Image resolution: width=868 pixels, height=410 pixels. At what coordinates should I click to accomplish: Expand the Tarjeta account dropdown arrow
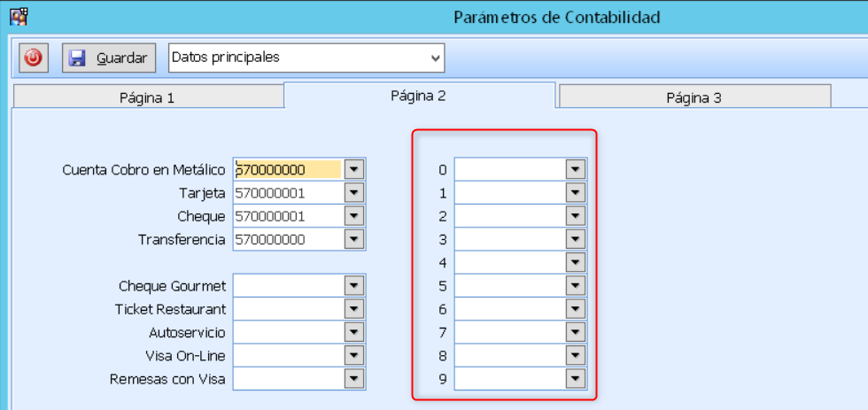[354, 192]
